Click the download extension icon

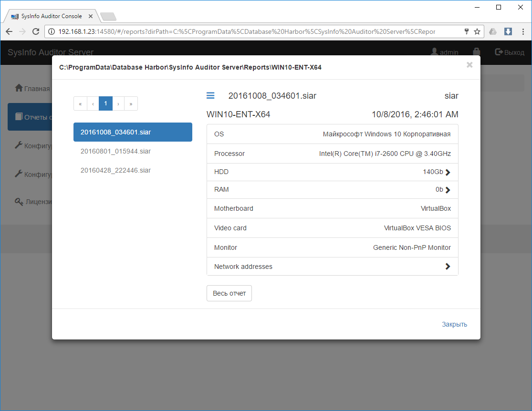508,31
